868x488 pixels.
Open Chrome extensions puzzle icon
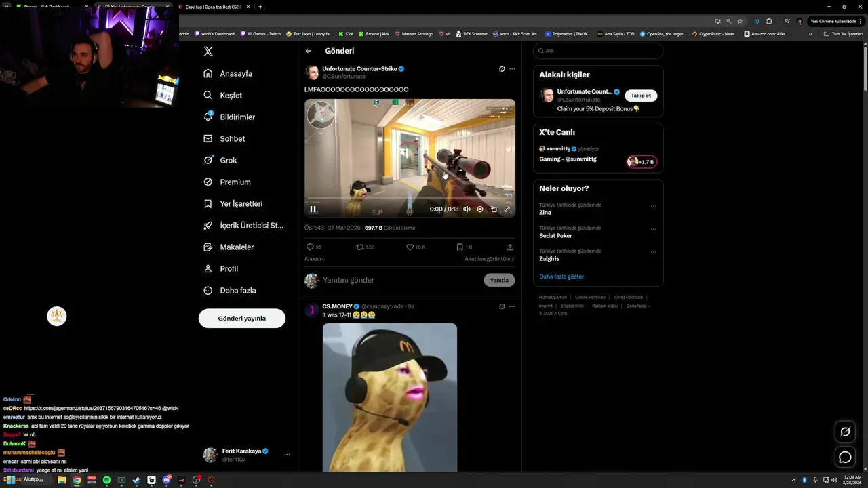tap(769, 21)
